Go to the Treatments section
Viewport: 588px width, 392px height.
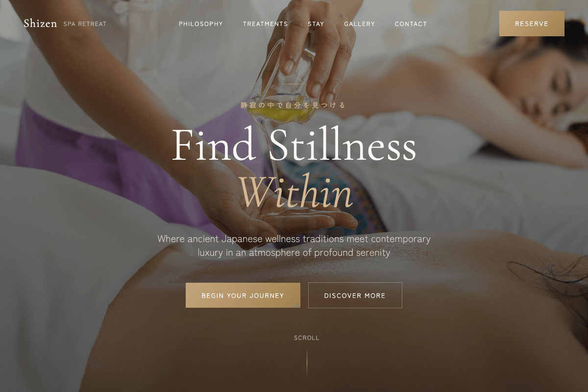click(266, 24)
